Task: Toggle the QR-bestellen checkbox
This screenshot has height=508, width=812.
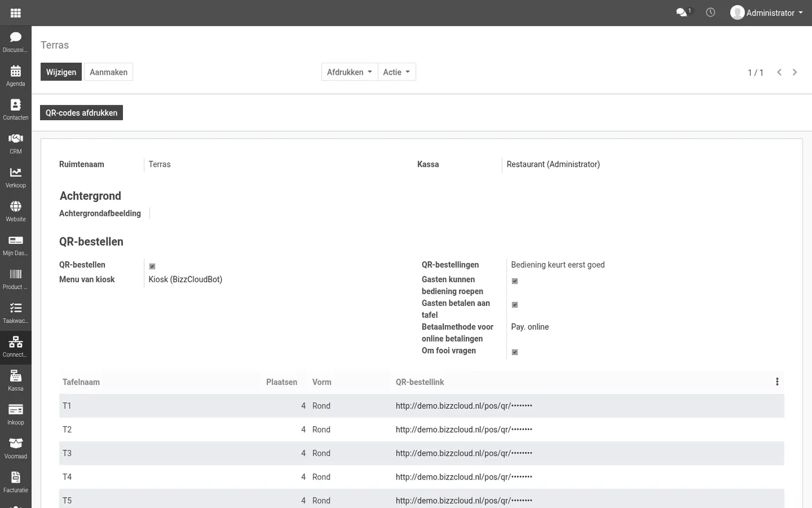Action: click(152, 266)
